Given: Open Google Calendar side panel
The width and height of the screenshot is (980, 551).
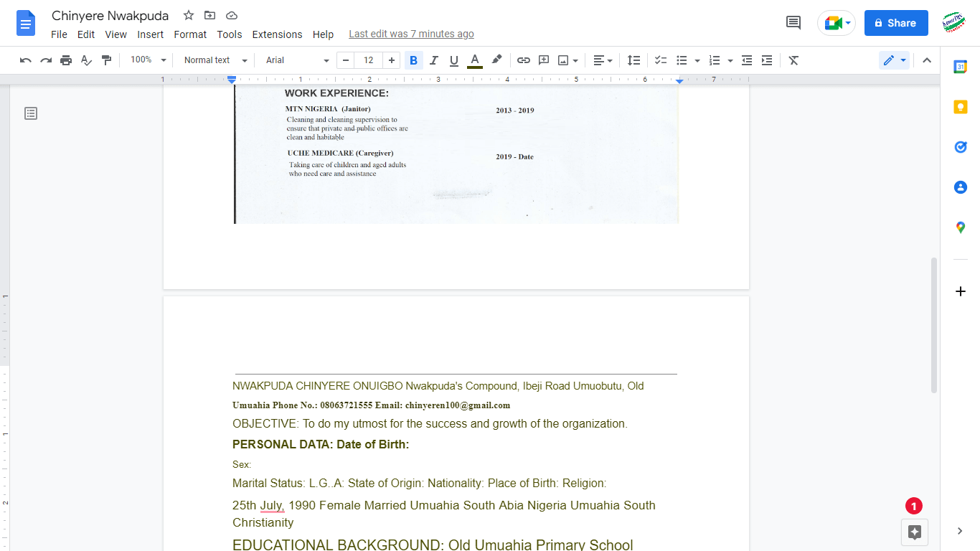Looking at the screenshot, I should 961,67.
